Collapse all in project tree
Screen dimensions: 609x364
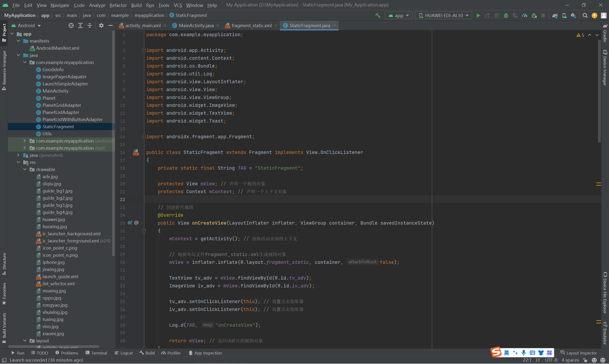pos(89,25)
